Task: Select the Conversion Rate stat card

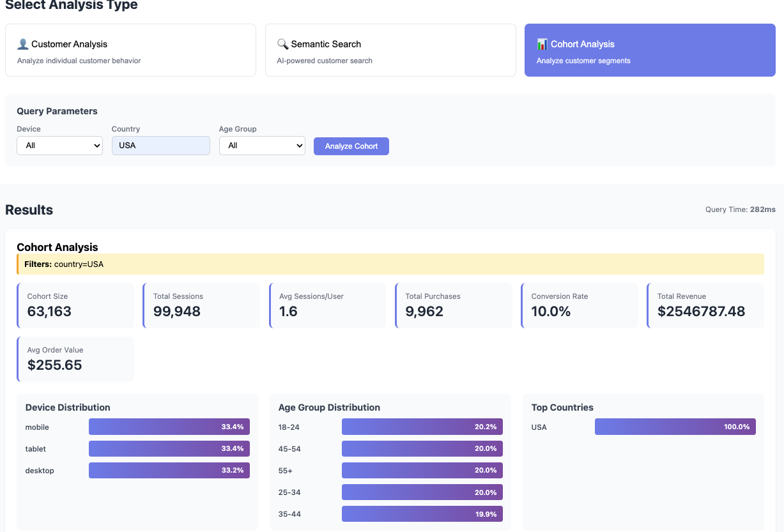Action: (x=579, y=305)
